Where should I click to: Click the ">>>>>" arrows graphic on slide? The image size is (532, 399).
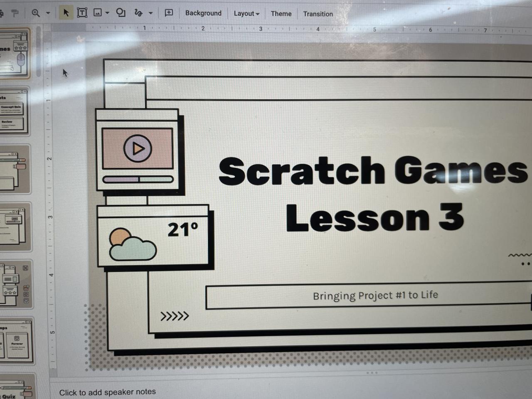(175, 316)
